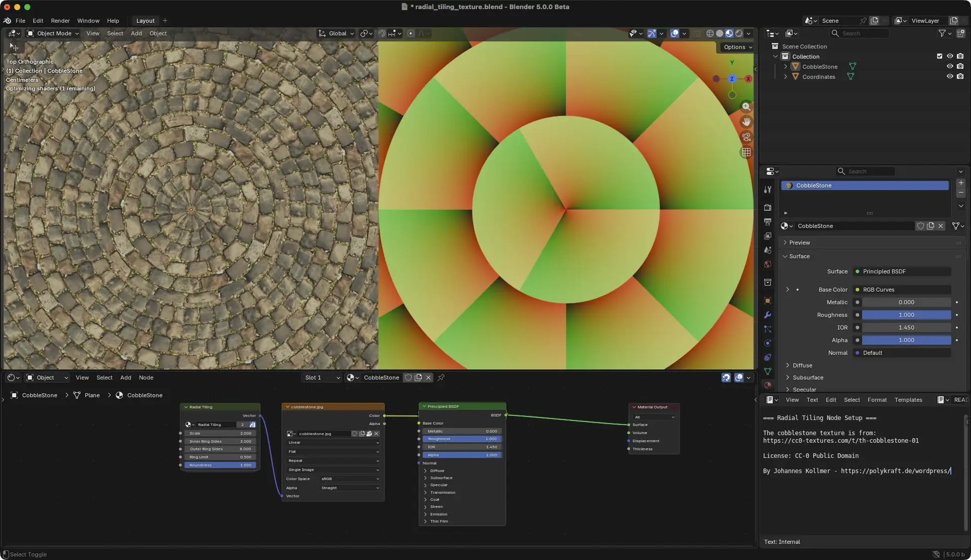
Task: Switch to the Layout workspace tab
Action: [145, 21]
